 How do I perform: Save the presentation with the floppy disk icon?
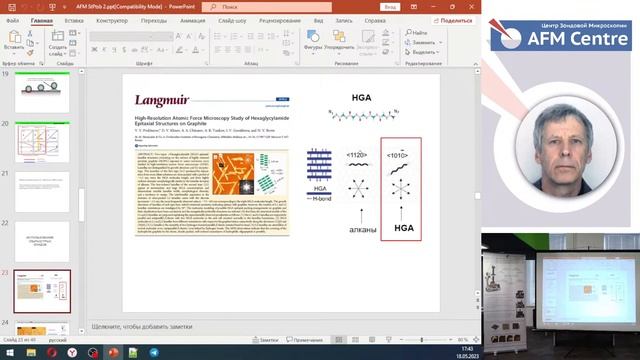(x=12, y=7)
